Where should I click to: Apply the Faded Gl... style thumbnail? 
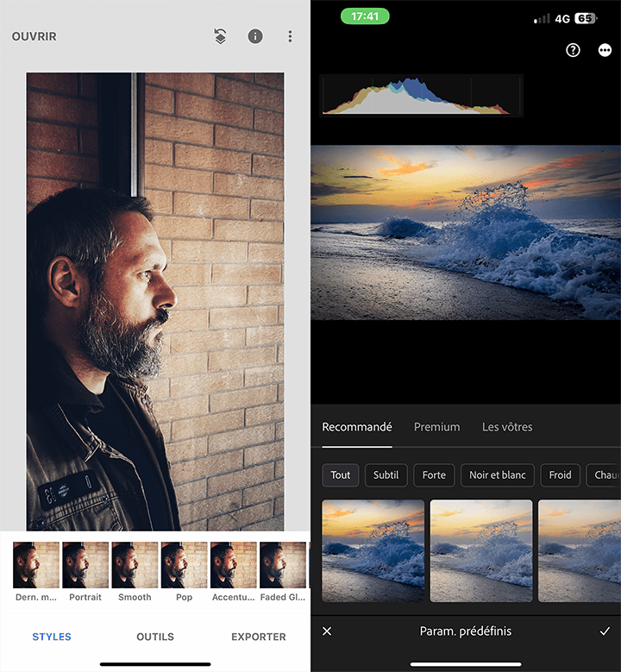coord(282,565)
